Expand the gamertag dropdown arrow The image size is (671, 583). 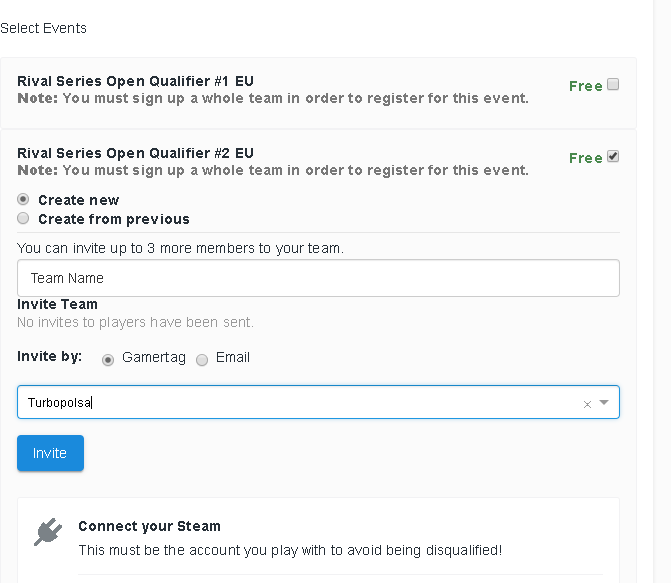point(604,403)
